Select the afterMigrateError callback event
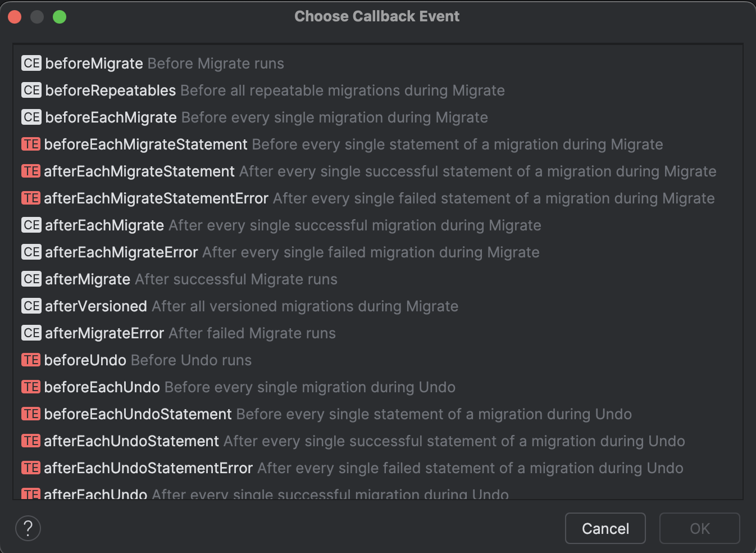The width and height of the screenshot is (756, 553). [x=103, y=333]
